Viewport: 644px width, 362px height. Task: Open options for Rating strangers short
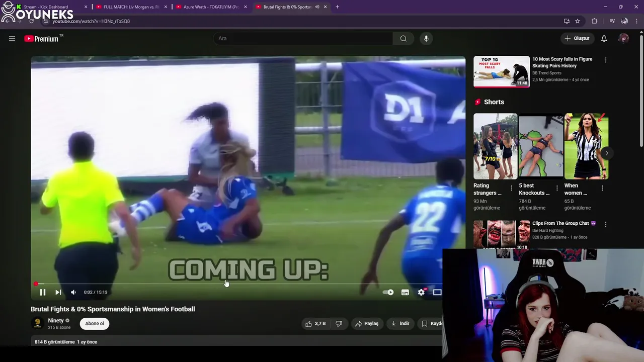click(x=511, y=188)
